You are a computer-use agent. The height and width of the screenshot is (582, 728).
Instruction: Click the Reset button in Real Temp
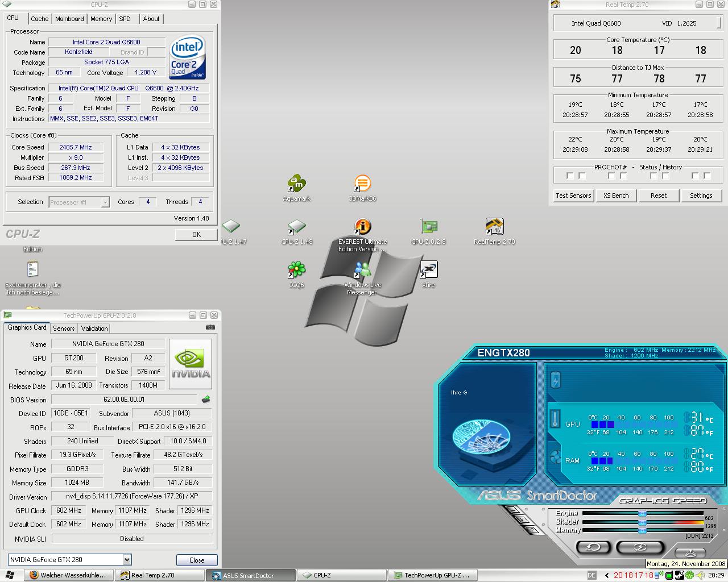[659, 196]
